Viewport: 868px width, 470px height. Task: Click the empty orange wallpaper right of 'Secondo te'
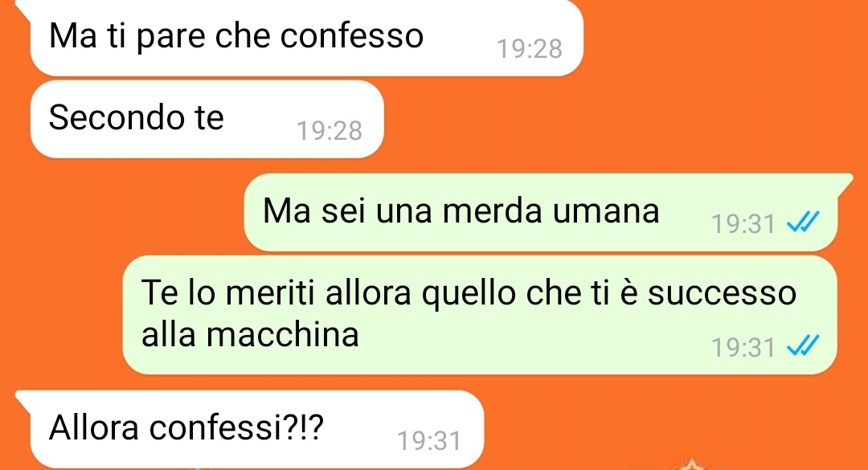[609, 119]
